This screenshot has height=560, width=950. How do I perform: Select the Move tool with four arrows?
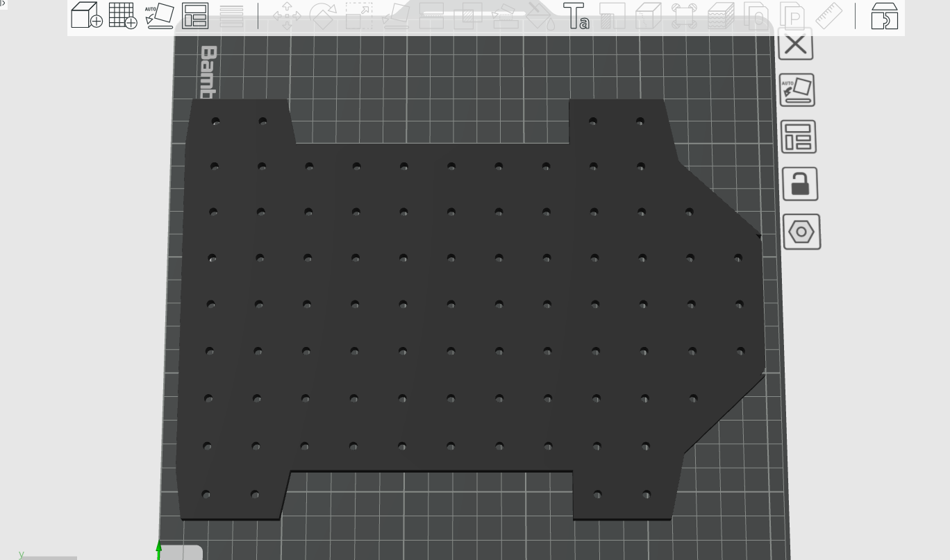coord(286,15)
